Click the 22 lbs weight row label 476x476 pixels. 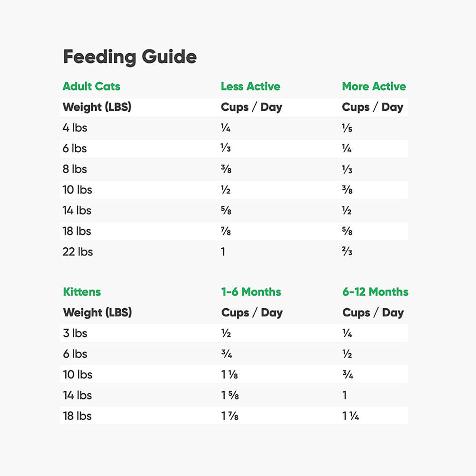pos(78,252)
